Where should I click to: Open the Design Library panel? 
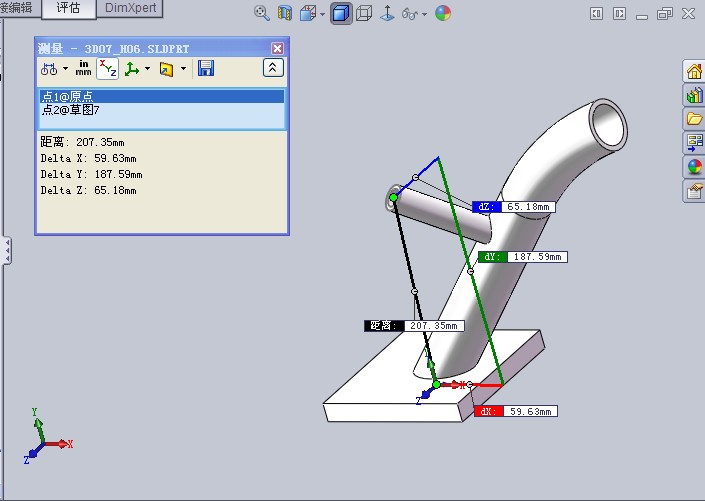click(694, 95)
